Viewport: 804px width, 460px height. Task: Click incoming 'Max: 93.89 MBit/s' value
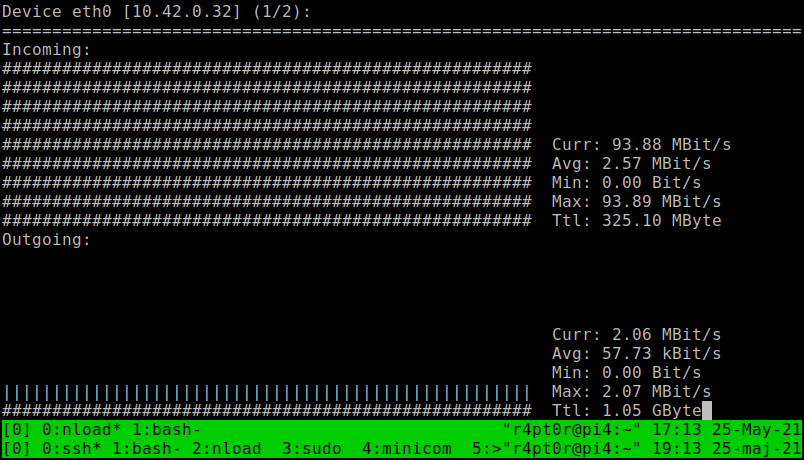(636, 202)
